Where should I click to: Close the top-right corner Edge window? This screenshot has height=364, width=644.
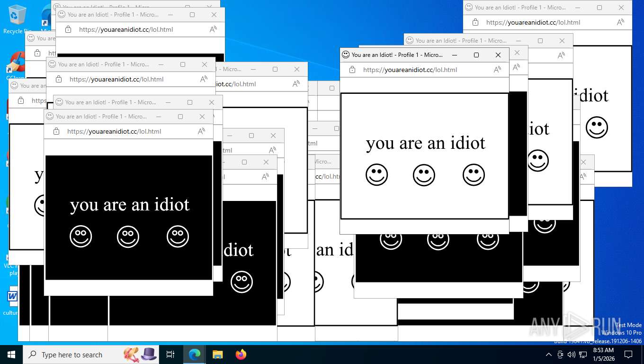click(621, 8)
